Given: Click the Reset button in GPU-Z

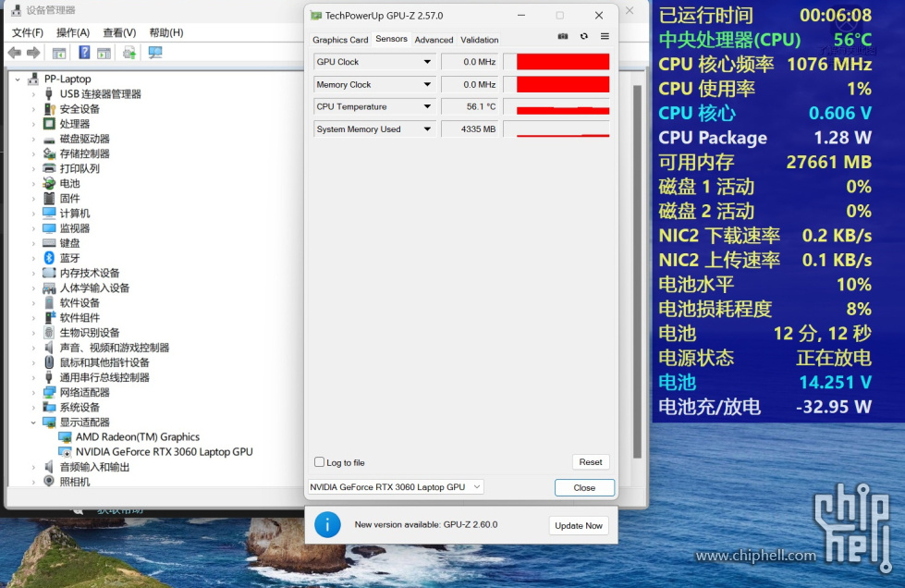Looking at the screenshot, I should click(591, 462).
